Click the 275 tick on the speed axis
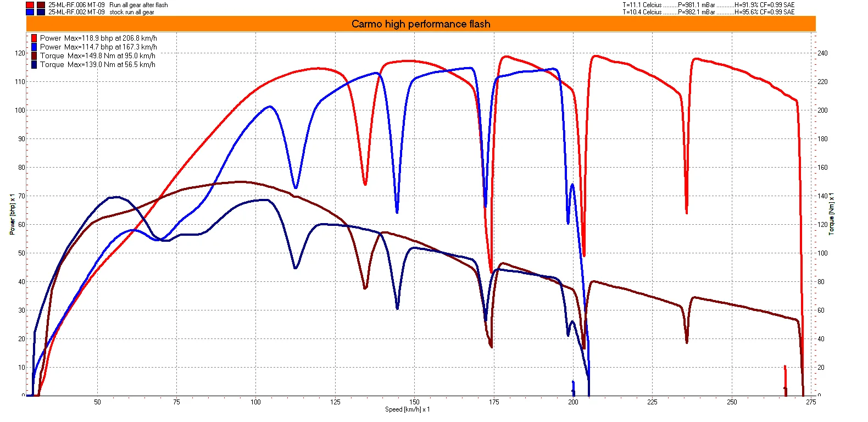 click(x=811, y=402)
